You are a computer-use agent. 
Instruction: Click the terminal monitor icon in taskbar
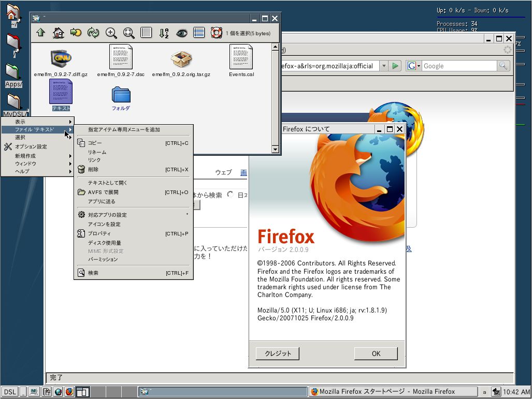point(34,392)
